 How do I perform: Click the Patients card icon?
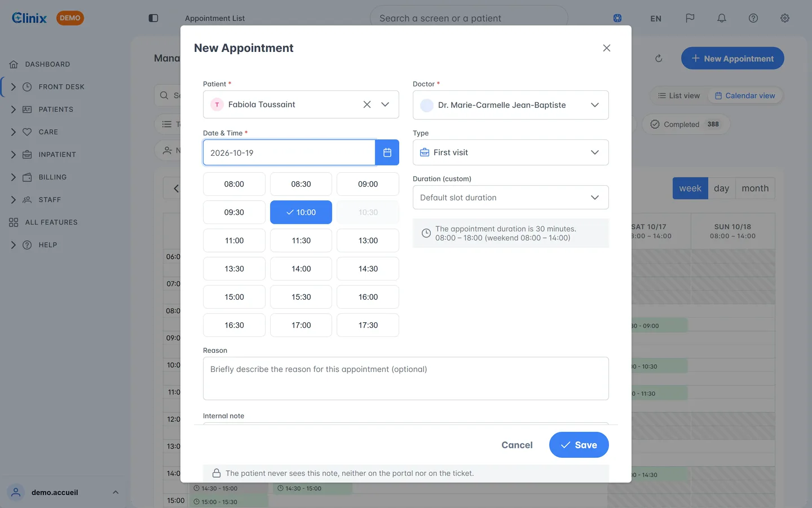tap(27, 110)
